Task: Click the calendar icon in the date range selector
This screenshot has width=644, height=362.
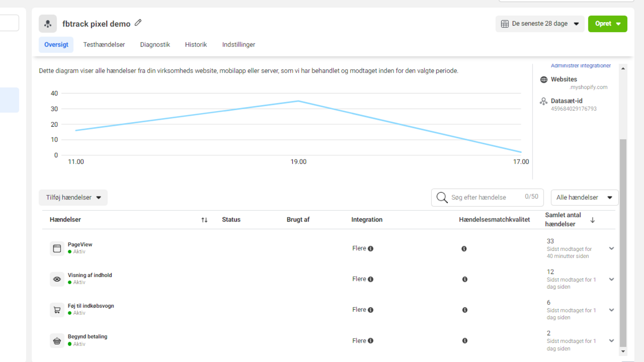Action: point(505,24)
